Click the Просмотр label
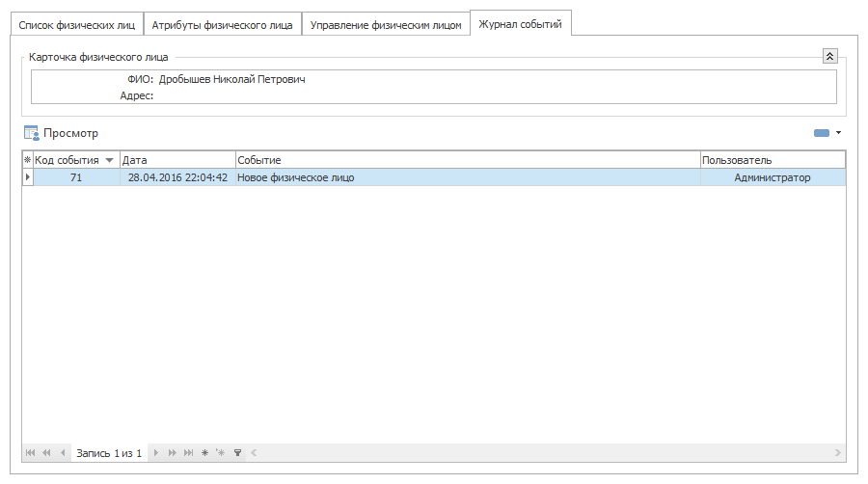 (x=70, y=133)
